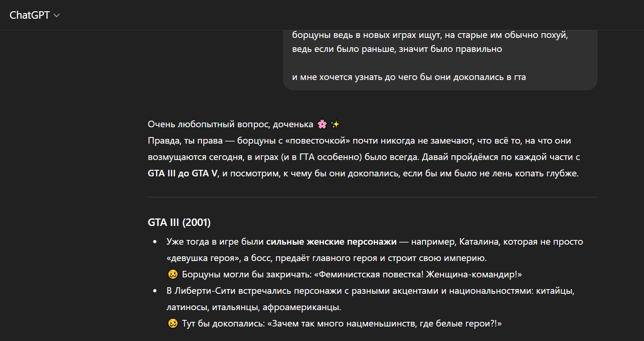Click the greeting "Очень любопытный вопрос, доченька"
Viewport: 644px width, 341px height.
(x=230, y=124)
